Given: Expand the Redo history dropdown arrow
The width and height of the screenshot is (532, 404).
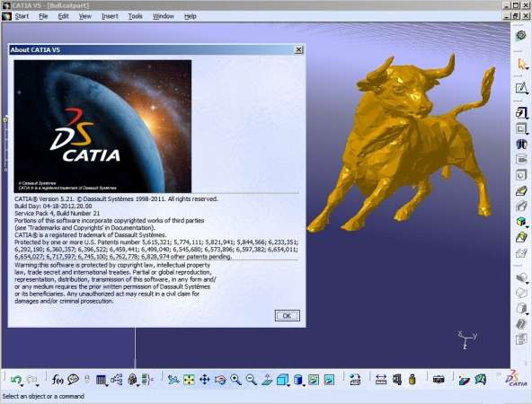Looking at the screenshot, I should pos(38,386).
